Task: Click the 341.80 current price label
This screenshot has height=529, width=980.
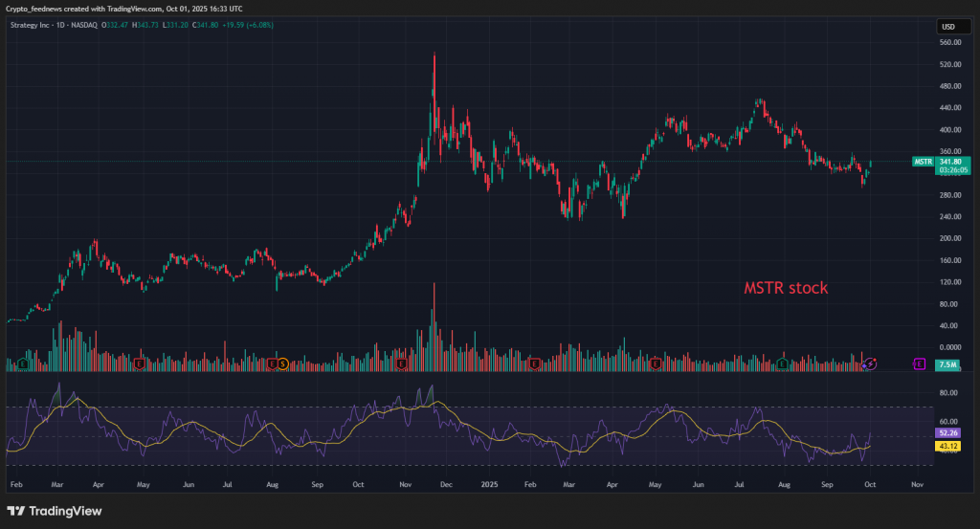Action: (953, 162)
